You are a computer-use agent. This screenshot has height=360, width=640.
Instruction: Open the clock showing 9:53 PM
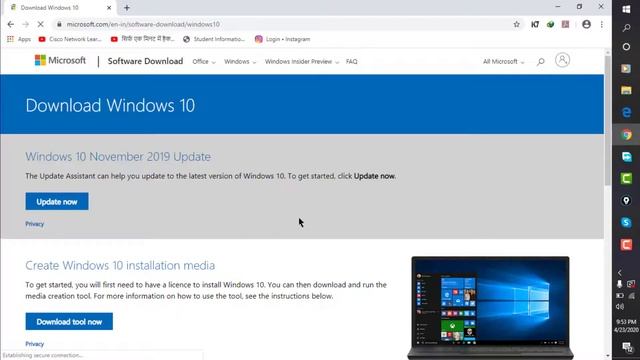626,326
